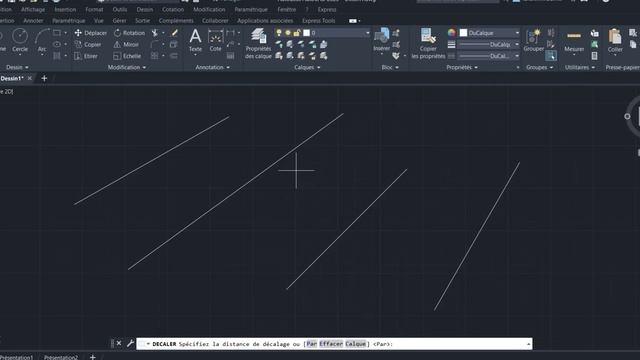Close the Dessin1 drawing tab

pos(30,78)
